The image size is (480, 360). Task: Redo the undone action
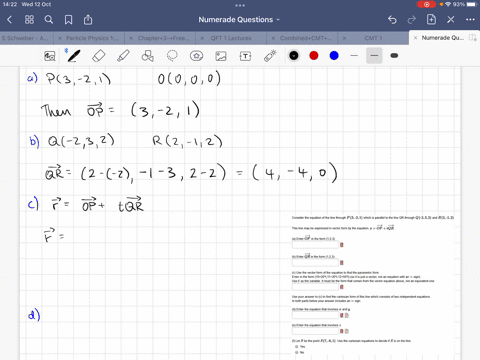coord(411,20)
